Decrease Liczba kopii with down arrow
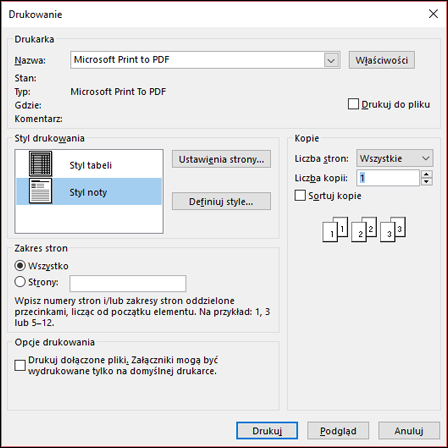This screenshot has width=448, height=448. pyautogui.click(x=426, y=182)
